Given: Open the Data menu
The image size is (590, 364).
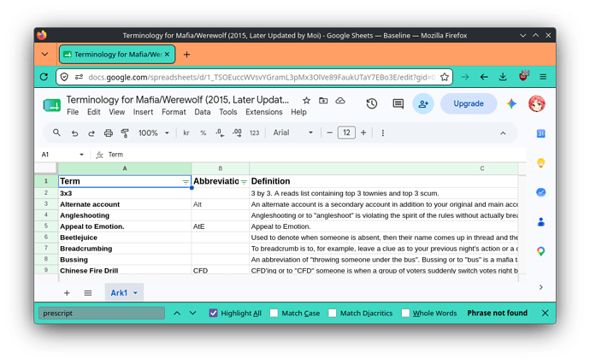Looking at the screenshot, I should coord(203,112).
